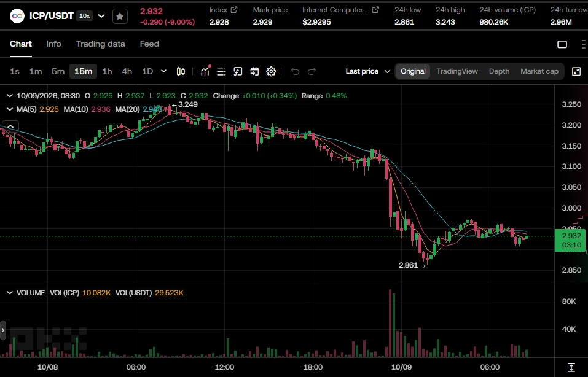This screenshot has width=588, height=377.
Task: Click the current price label 2.932 on axis
Action: (x=571, y=240)
